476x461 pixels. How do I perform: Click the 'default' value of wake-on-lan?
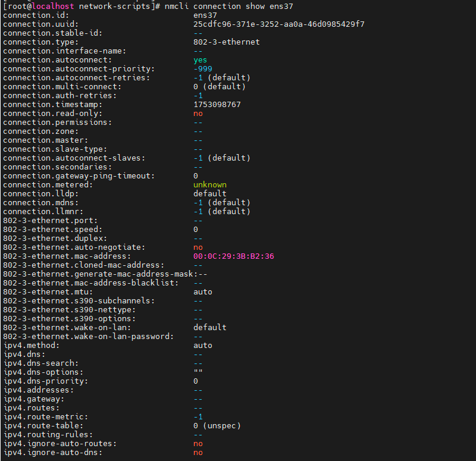tap(210, 328)
